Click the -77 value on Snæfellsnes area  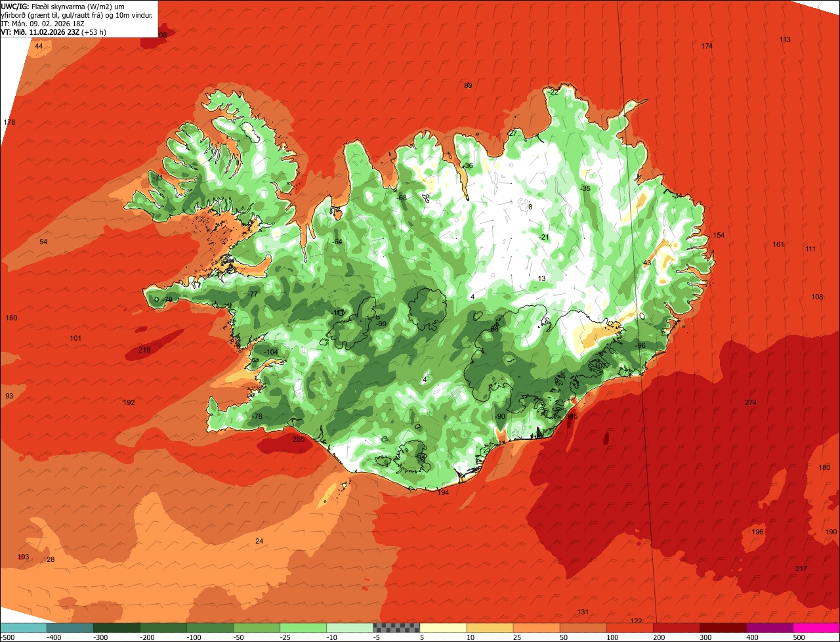[253, 294]
